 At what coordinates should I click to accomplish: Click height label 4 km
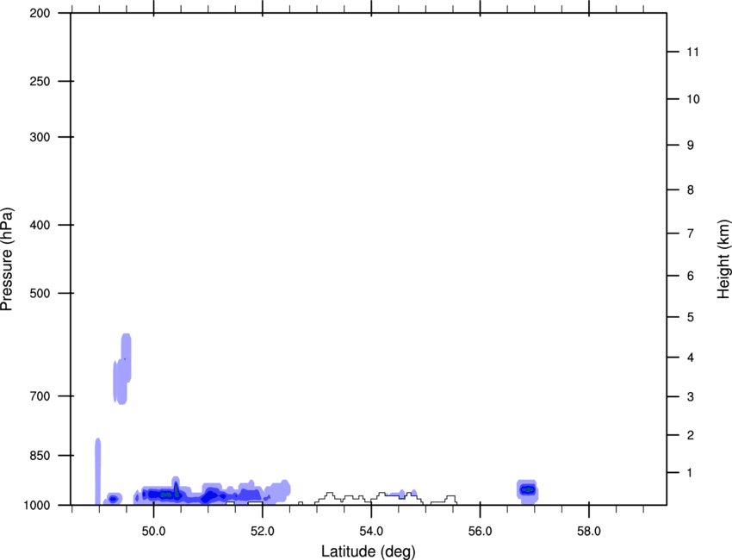coord(691,358)
